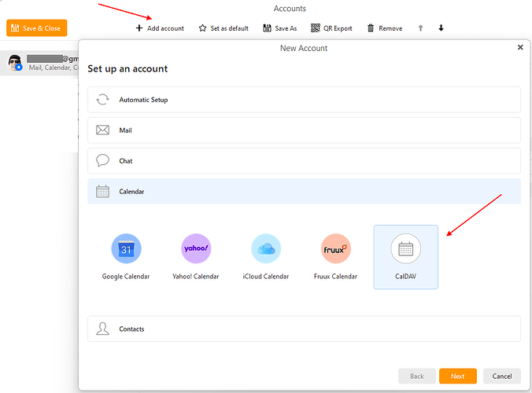Click the Cancel button

[502, 376]
